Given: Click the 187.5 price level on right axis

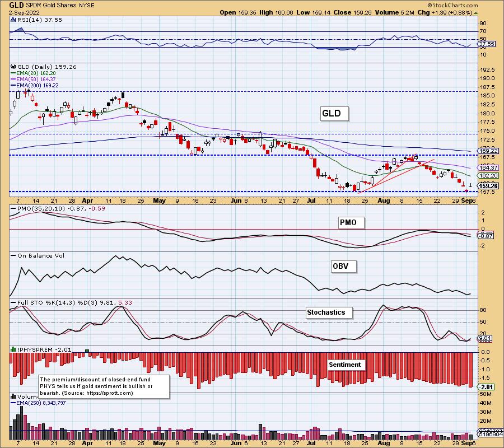Looking at the screenshot, I should pyautogui.click(x=488, y=87).
